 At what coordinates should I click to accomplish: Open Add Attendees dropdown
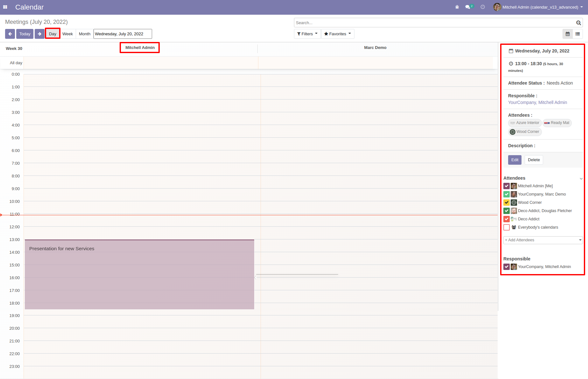pyautogui.click(x=543, y=240)
